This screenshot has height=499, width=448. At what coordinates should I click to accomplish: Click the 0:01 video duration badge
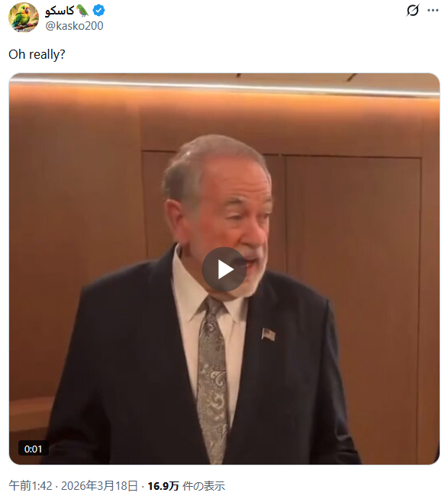33,449
